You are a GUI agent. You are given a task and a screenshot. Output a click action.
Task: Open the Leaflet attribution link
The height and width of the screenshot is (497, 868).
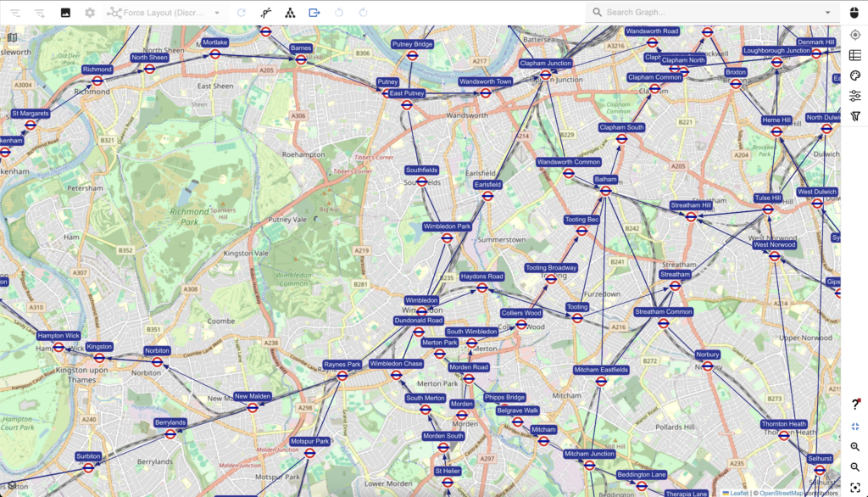[739, 493]
